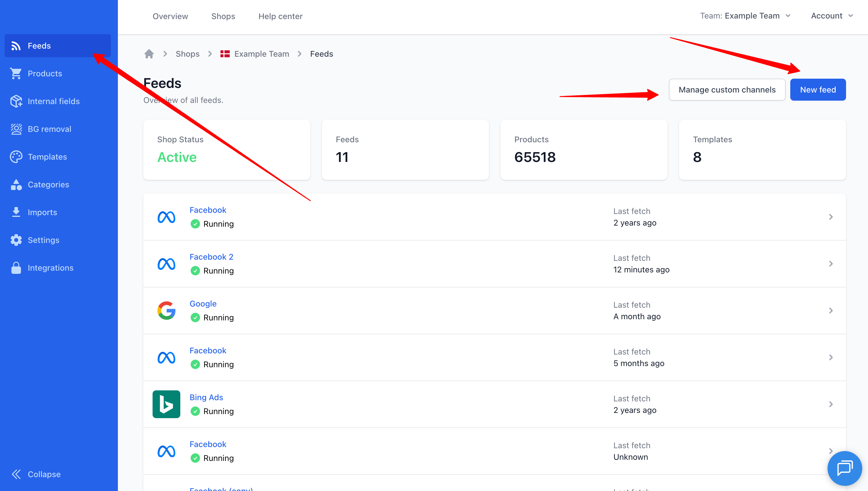Collapse the sidebar with the double-chevron
868x491 pixels.
click(16, 474)
